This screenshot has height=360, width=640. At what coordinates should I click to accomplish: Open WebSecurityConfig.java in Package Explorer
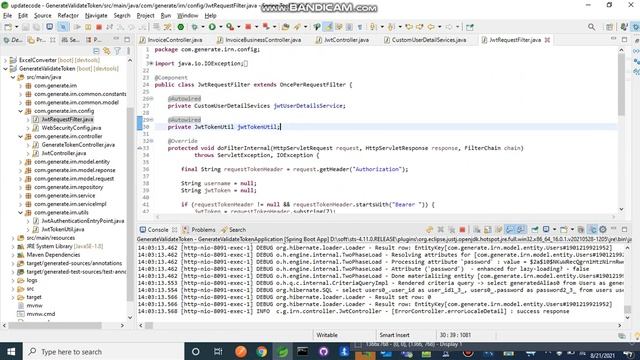tap(71, 128)
